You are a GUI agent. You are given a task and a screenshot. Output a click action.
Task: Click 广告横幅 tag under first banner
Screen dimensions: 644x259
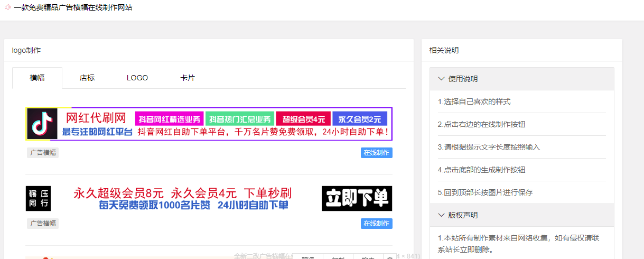43,153
